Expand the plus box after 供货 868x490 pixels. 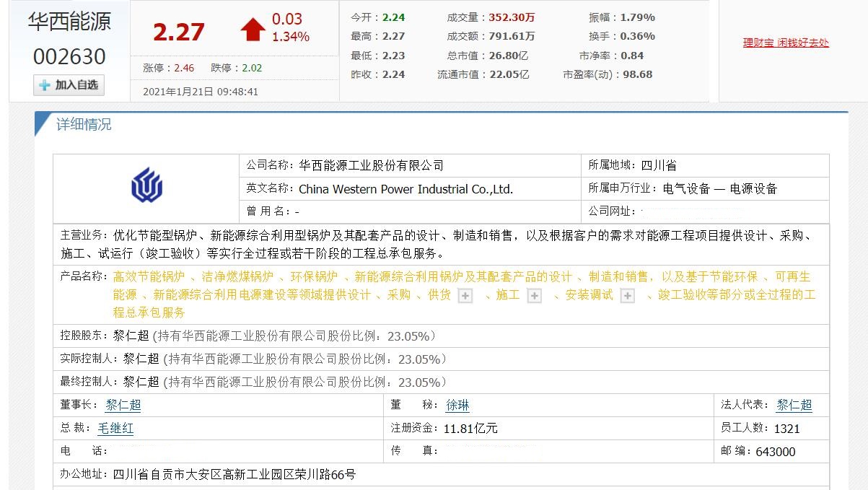point(465,296)
